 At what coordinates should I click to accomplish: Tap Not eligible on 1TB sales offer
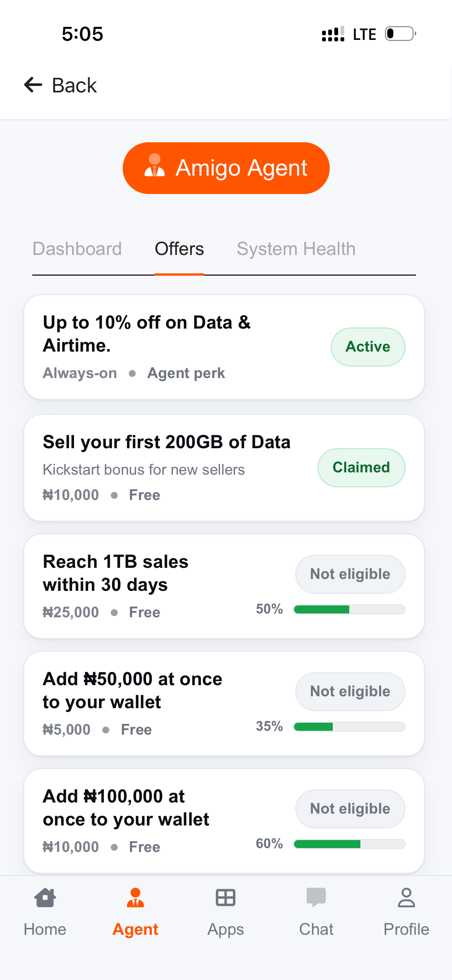click(x=350, y=574)
